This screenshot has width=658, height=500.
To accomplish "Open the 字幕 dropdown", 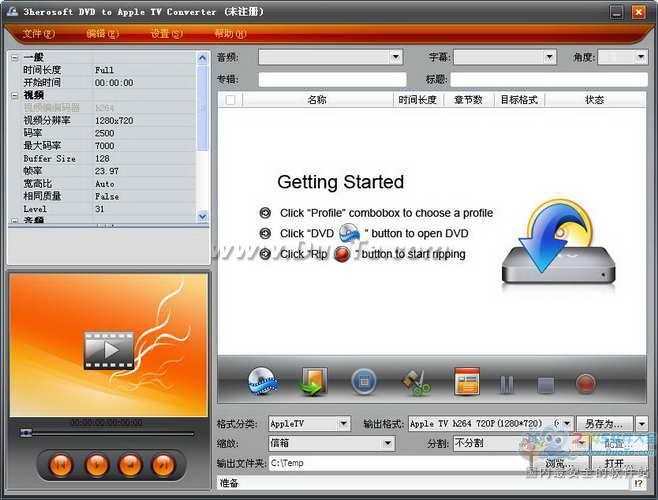I will 549,57.
